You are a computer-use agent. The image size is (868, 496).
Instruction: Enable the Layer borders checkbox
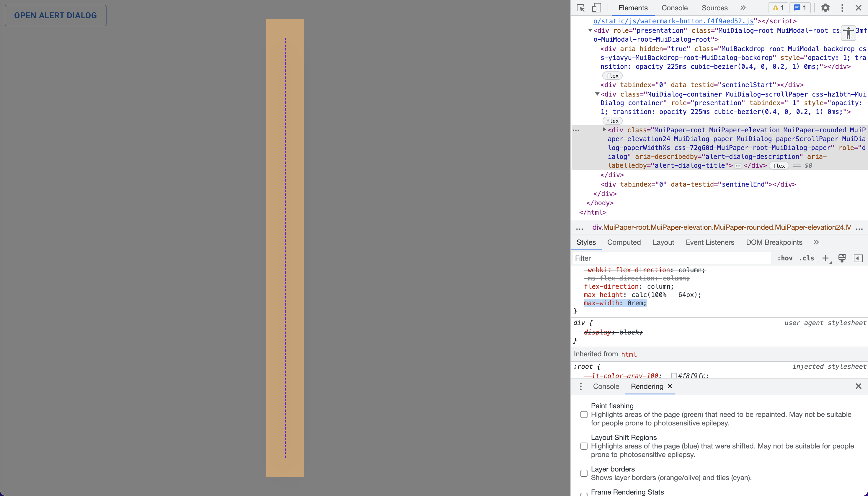(584, 473)
